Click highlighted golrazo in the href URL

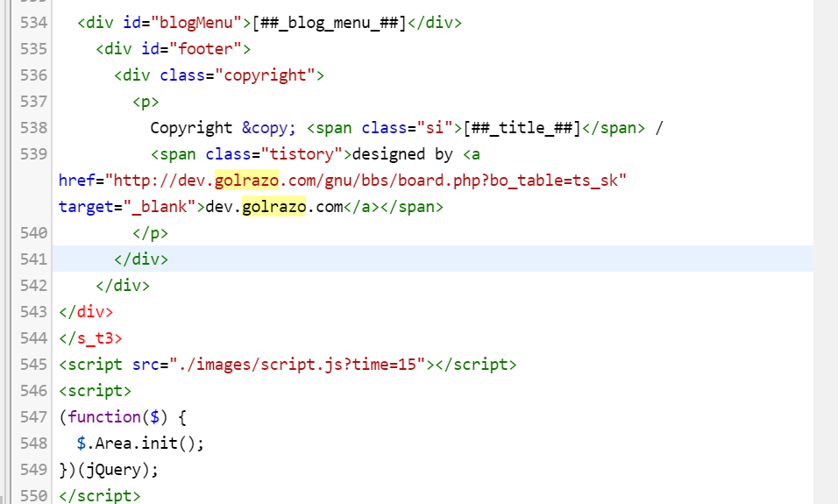coord(246,180)
